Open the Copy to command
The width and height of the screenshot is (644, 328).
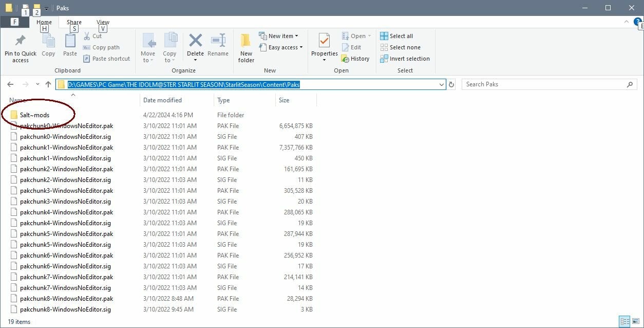click(169, 48)
